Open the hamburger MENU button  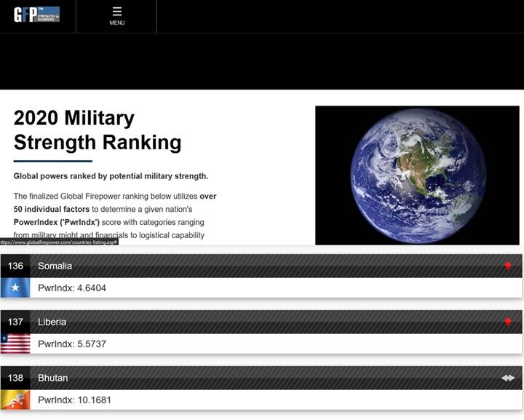(x=117, y=16)
